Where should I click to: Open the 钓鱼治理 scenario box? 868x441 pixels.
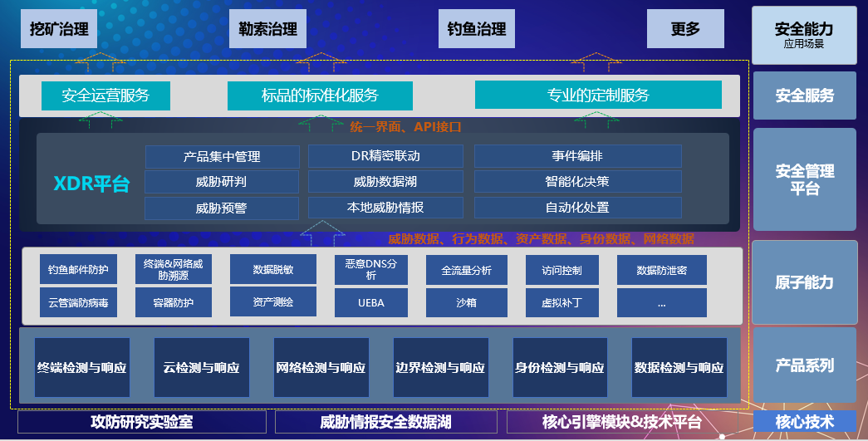click(x=472, y=29)
